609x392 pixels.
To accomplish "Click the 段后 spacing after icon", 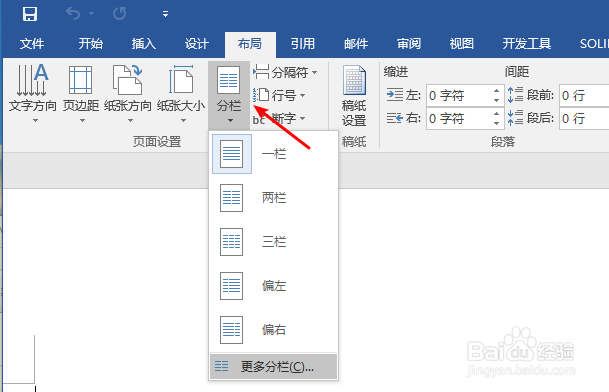I will (x=515, y=118).
